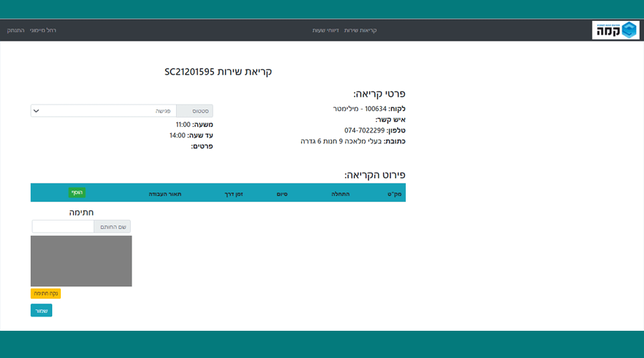
Task: Save the form with the שמור button
Action: 42,310
